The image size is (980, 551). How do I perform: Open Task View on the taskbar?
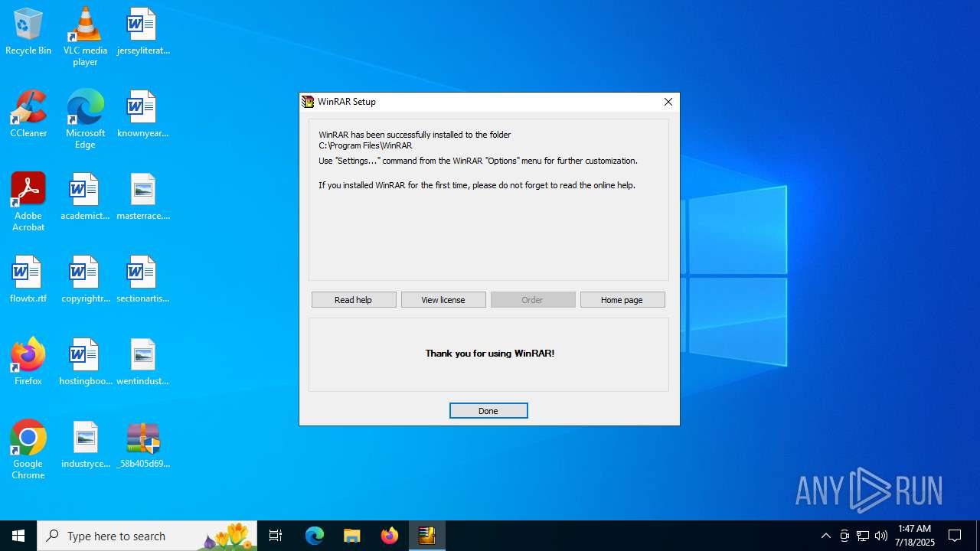point(276,536)
